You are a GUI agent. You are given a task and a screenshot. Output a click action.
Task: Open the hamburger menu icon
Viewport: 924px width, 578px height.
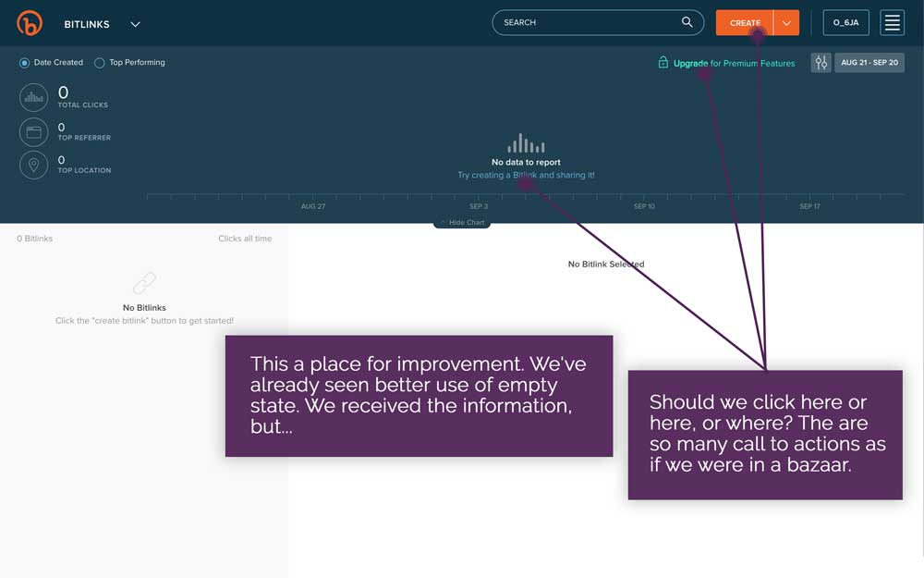[x=893, y=22]
